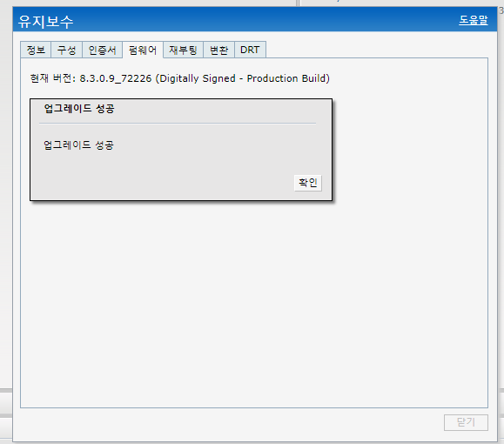Open the 정보 tab

(36, 50)
